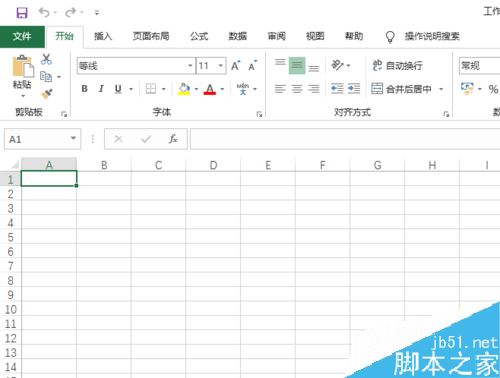Align text to top of cell
Screen dimensions: 500x378
(x=280, y=62)
